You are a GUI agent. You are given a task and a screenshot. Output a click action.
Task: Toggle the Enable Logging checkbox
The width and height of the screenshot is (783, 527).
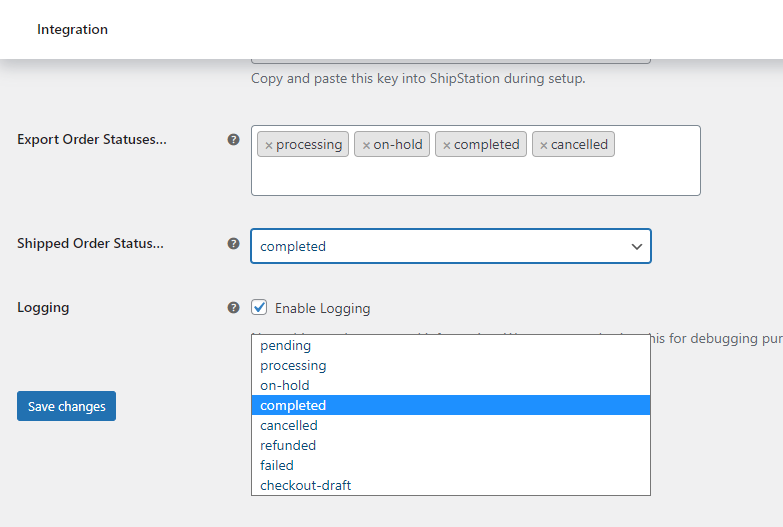click(260, 308)
